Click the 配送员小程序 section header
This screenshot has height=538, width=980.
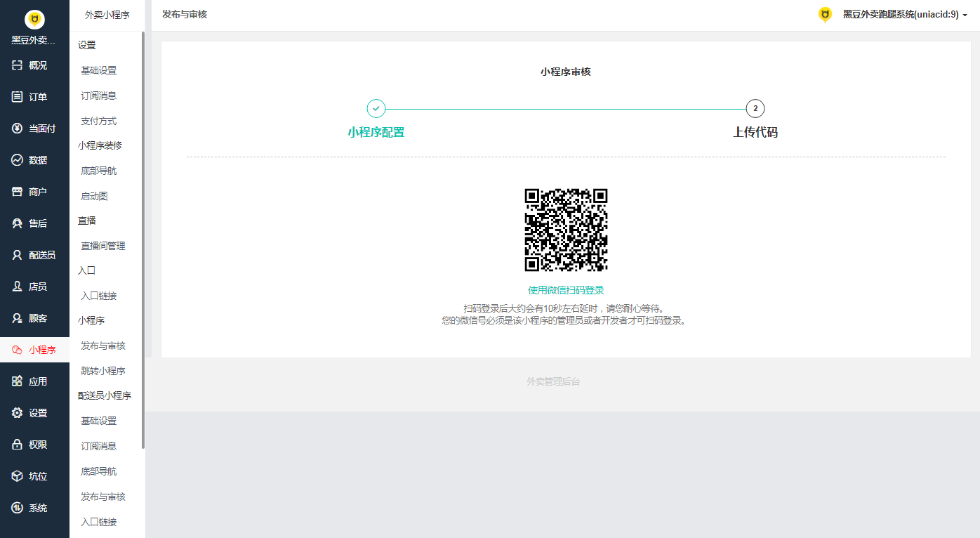click(105, 395)
